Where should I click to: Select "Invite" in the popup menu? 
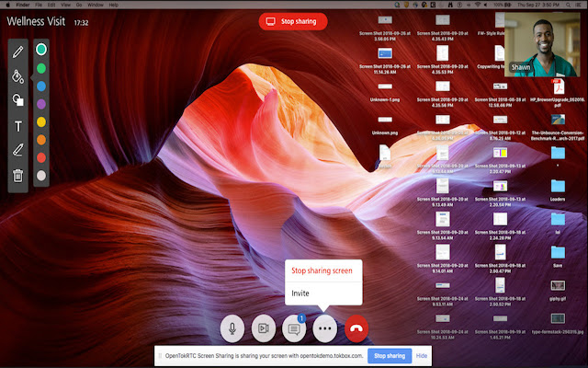(x=300, y=293)
